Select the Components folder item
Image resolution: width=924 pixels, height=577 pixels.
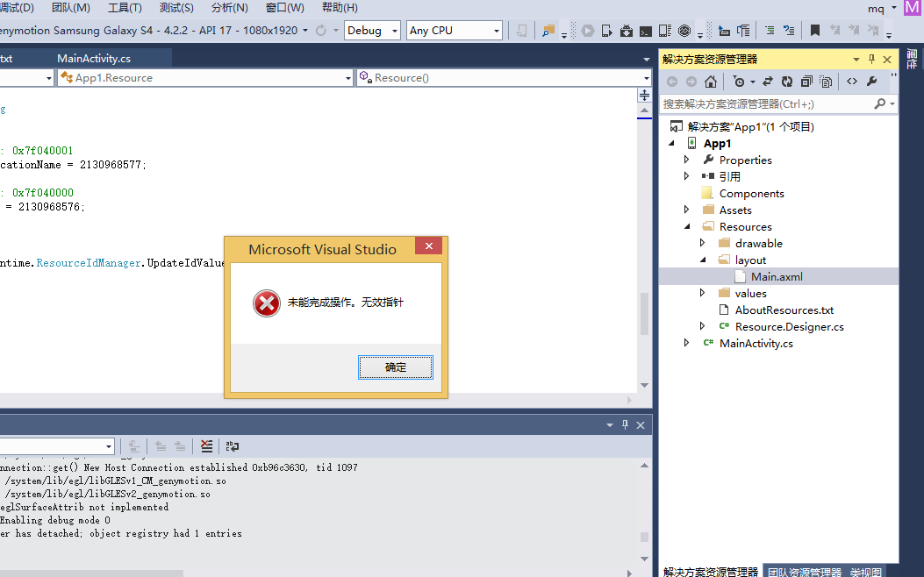coord(751,193)
